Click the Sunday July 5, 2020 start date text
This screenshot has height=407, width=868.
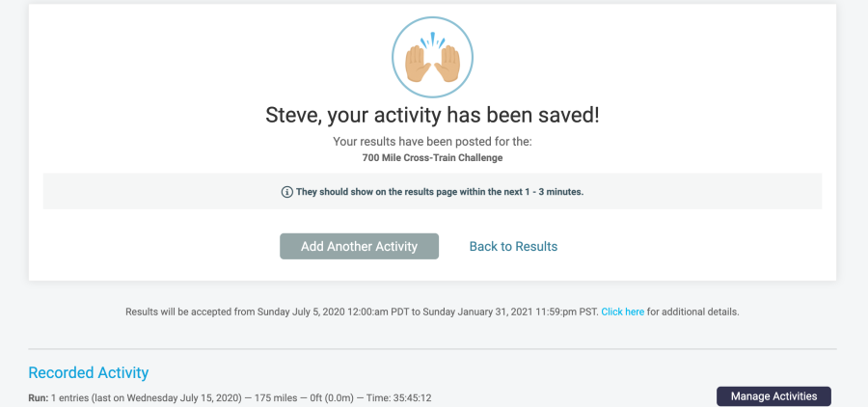tap(301, 312)
